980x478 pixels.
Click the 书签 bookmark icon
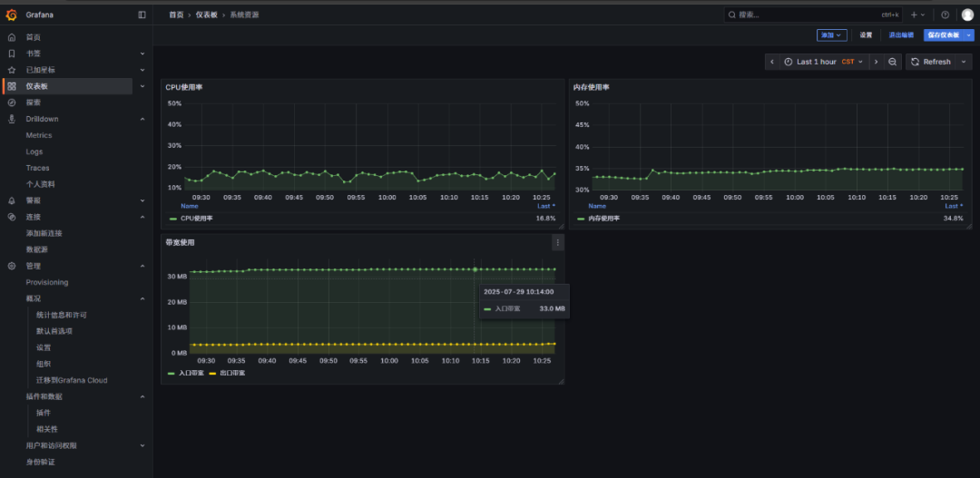click(x=11, y=54)
